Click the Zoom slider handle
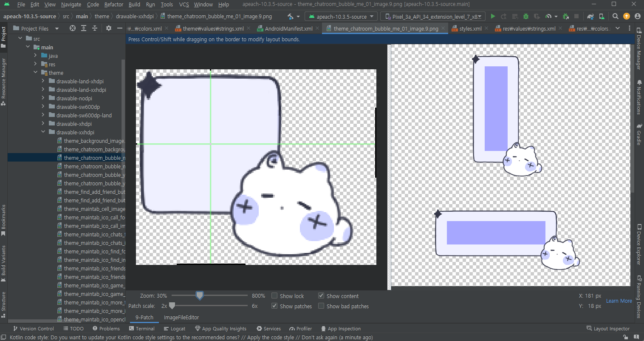Viewport: 644px width, 341px height. tap(200, 296)
